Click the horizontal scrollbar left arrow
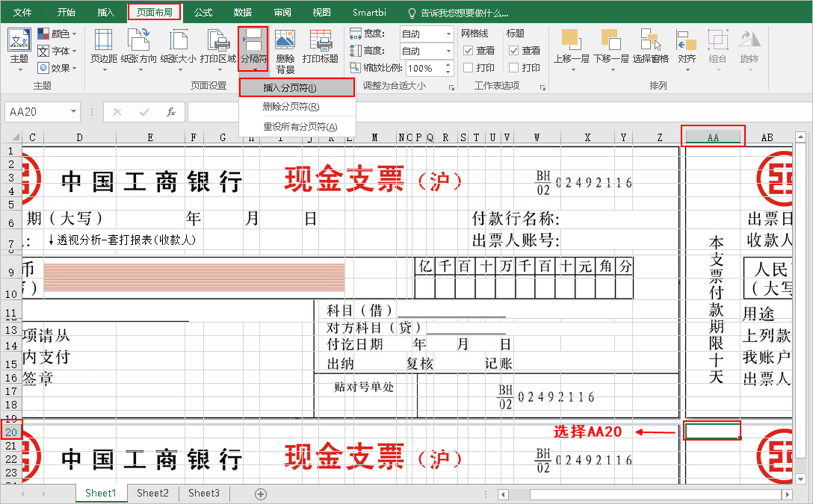This screenshot has height=504, width=813. (x=502, y=495)
